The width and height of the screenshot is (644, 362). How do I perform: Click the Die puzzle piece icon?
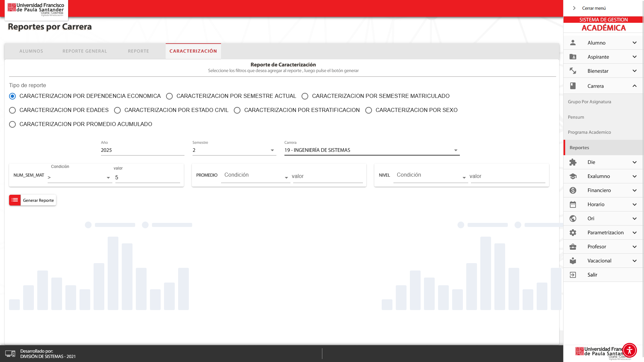pos(573,162)
